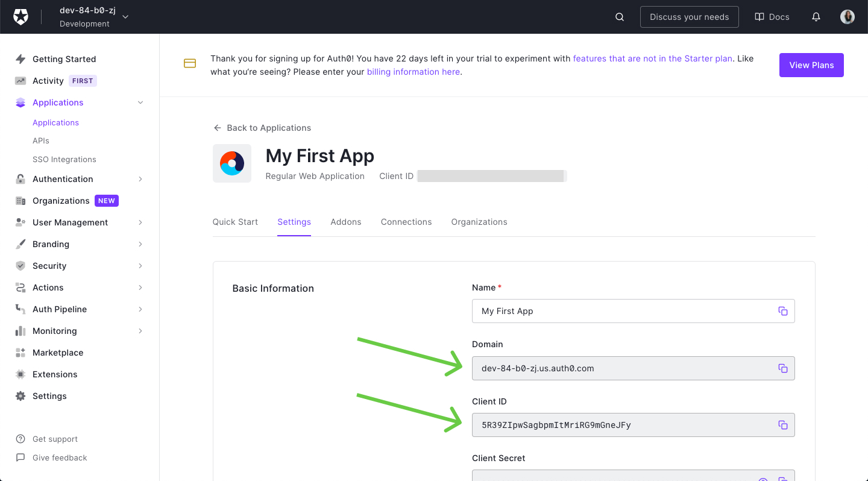Open the search icon in top bar
Screen dimensions: 868x481
[x=619, y=16]
